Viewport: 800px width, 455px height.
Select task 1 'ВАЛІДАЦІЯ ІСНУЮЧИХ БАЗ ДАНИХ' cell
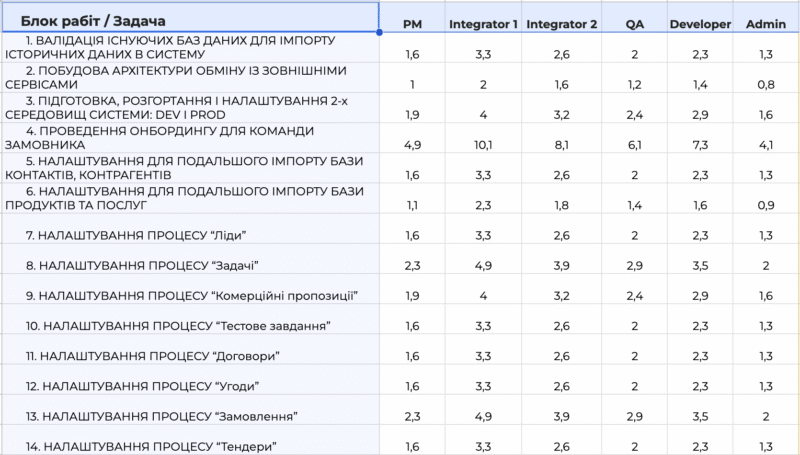pos(190,47)
